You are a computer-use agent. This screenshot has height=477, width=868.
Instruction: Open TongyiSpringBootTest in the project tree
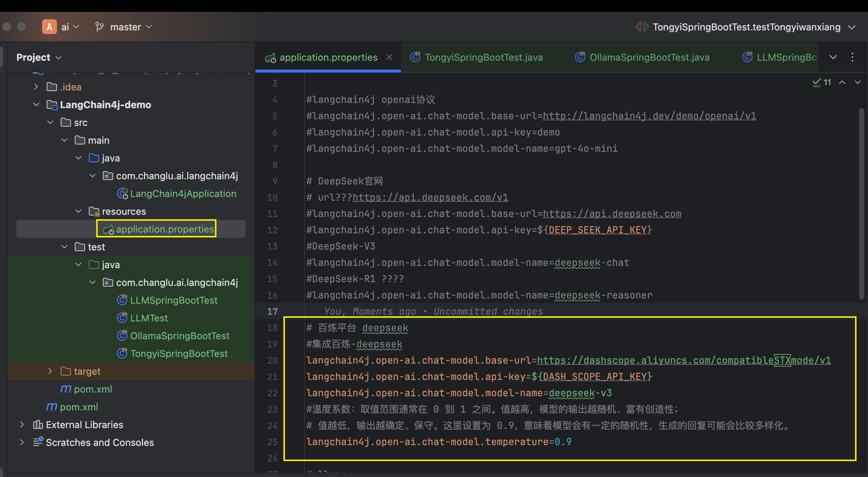tap(172, 354)
